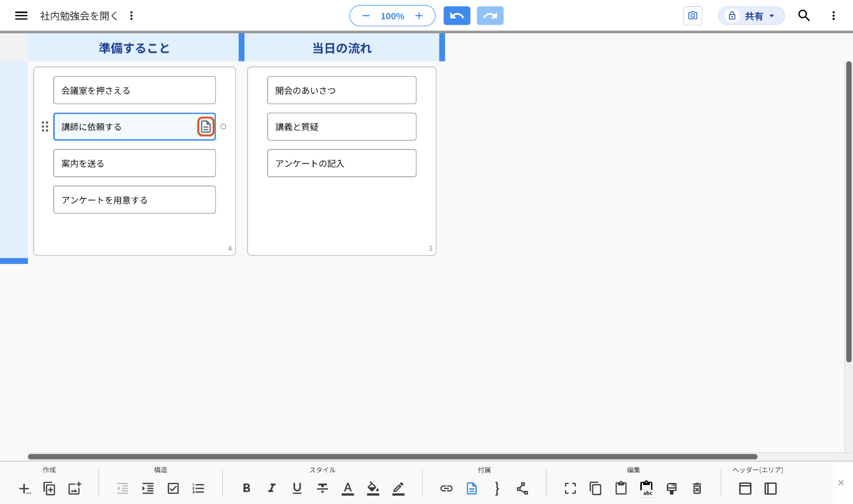The image size is (853, 504).
Task: Select the 開会のあいさつ card
Action: (x=342, y=90)
